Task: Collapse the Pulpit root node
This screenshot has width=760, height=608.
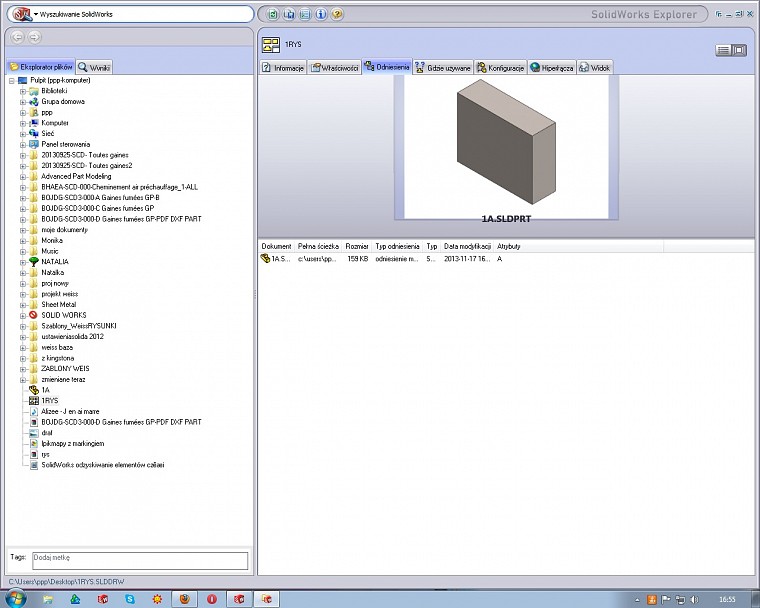Action: click(x=12, y=81)
